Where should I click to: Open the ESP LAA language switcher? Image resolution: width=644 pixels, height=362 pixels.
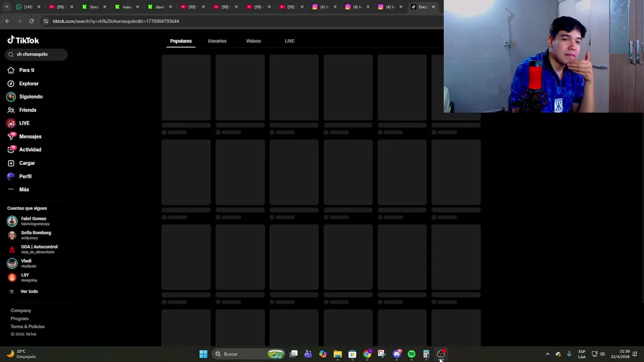[x=582, y=354]
